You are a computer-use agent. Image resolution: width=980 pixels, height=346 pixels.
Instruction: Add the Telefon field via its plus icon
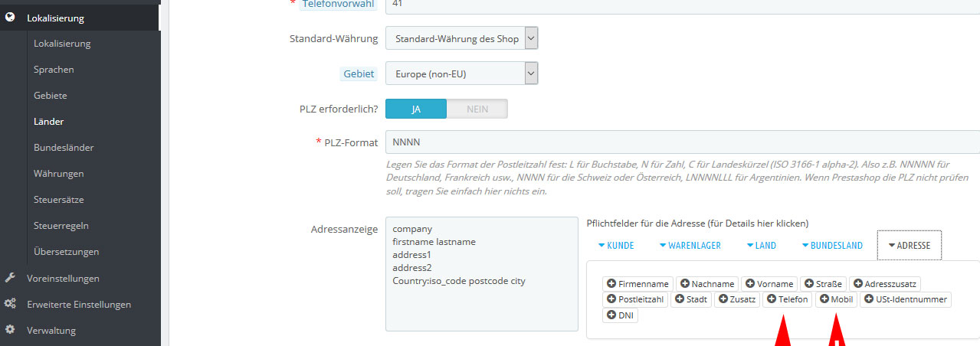[772, 299]
